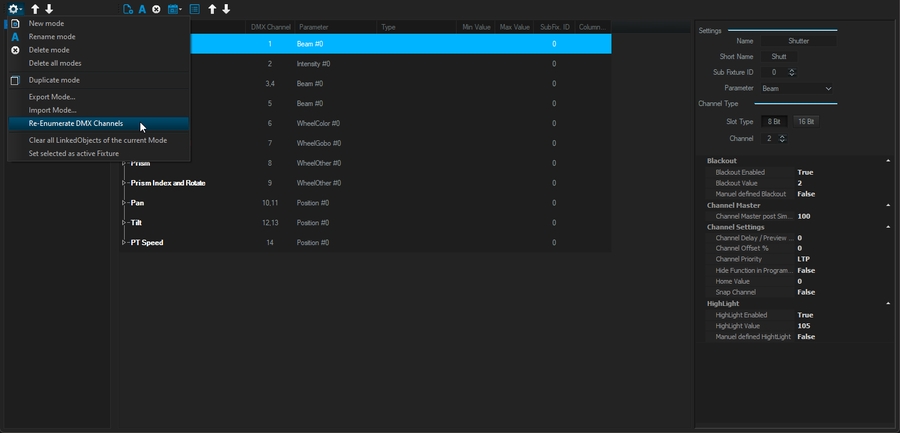The image size is (900, 433).
Task: Click the delete channel X toolbar icon
Action: point(156,9)
